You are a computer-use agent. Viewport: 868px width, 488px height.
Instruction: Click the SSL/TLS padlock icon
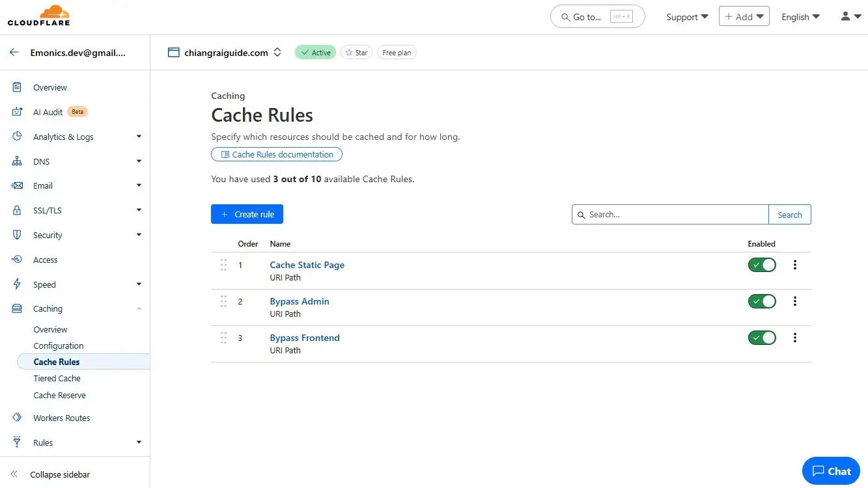point(18,210)
